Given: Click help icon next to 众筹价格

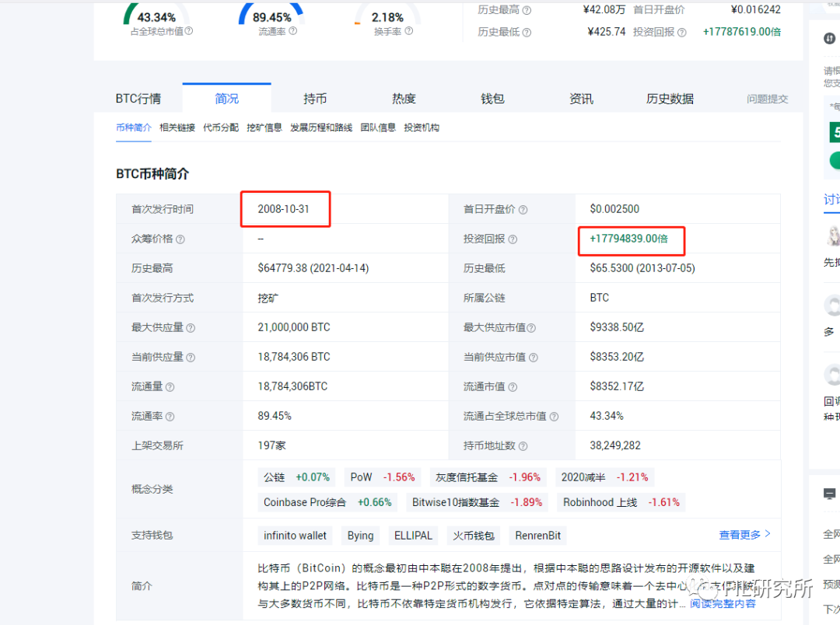Looking at the screenshot, I should [x=180, y=239].
